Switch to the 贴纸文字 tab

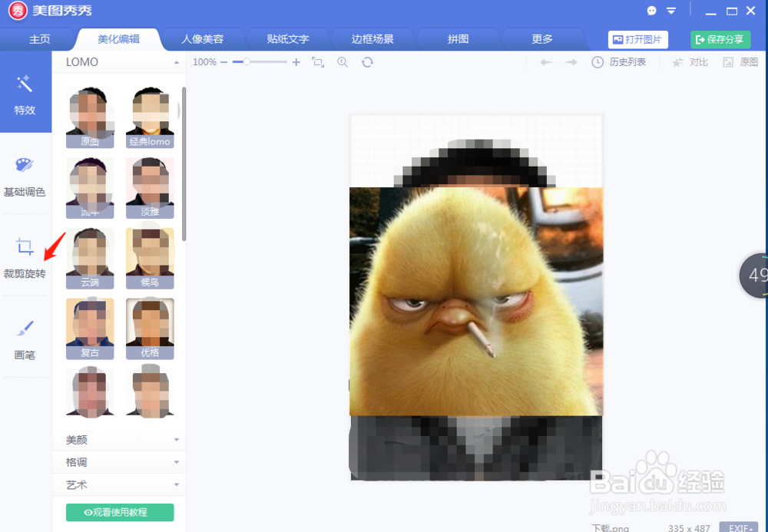click(x=287, y=39)
